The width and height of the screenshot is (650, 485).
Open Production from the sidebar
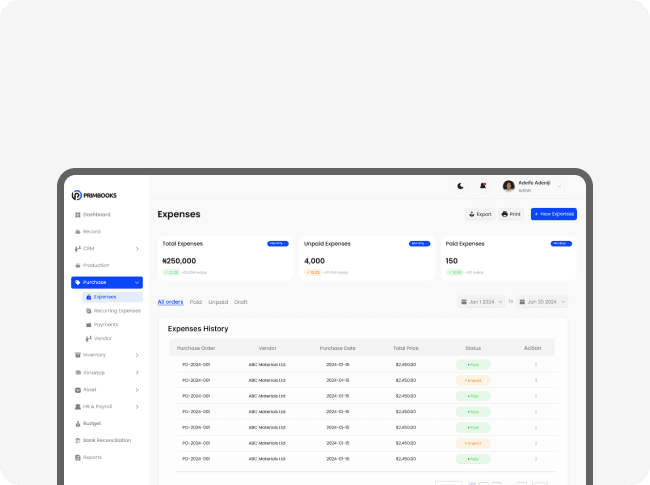(x=92, y=265)
